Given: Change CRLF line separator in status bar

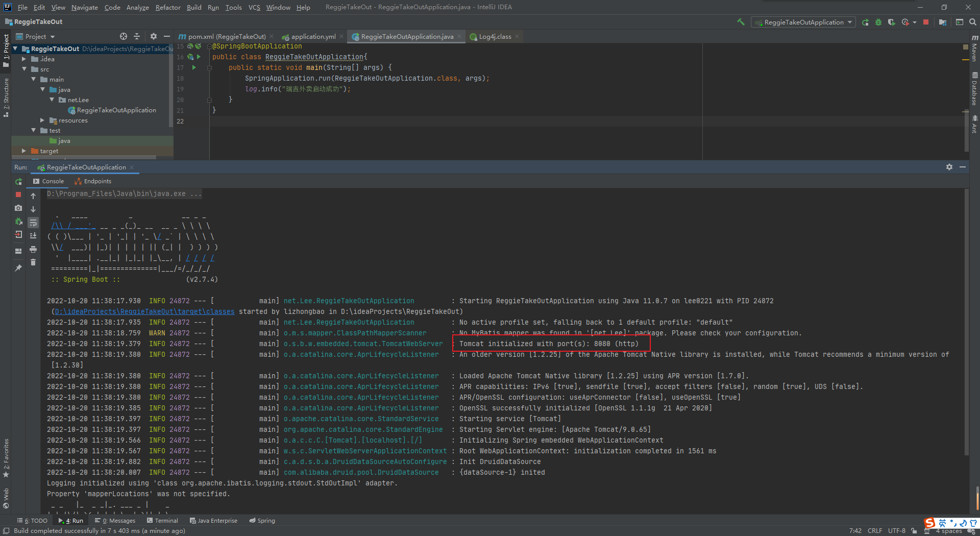Looking at the screenshot, I should 875,531.
